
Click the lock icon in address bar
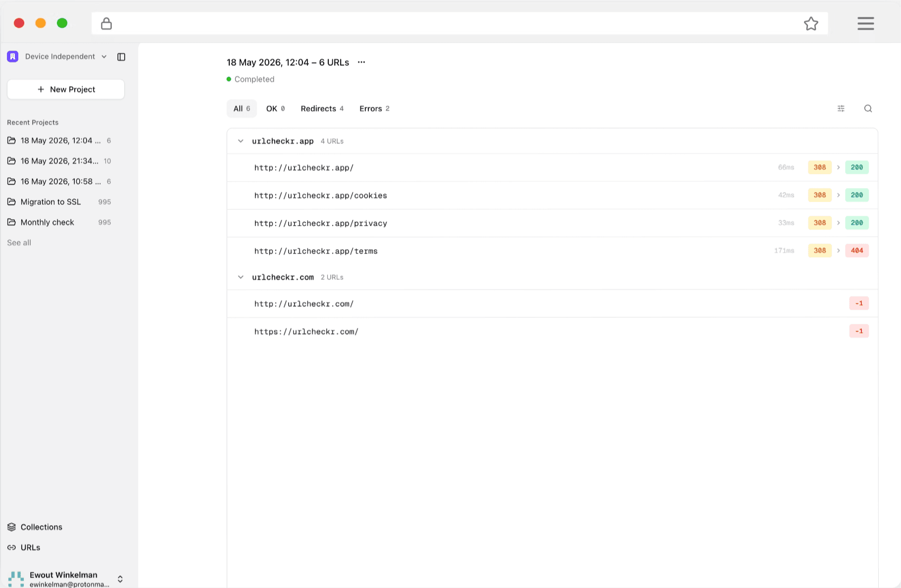point(106,23)
